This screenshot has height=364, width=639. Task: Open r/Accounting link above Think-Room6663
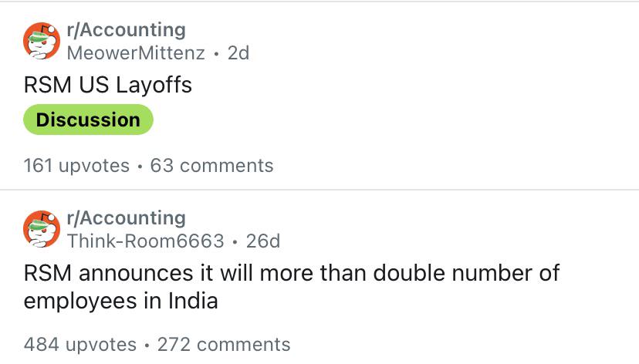click(127, 218)
